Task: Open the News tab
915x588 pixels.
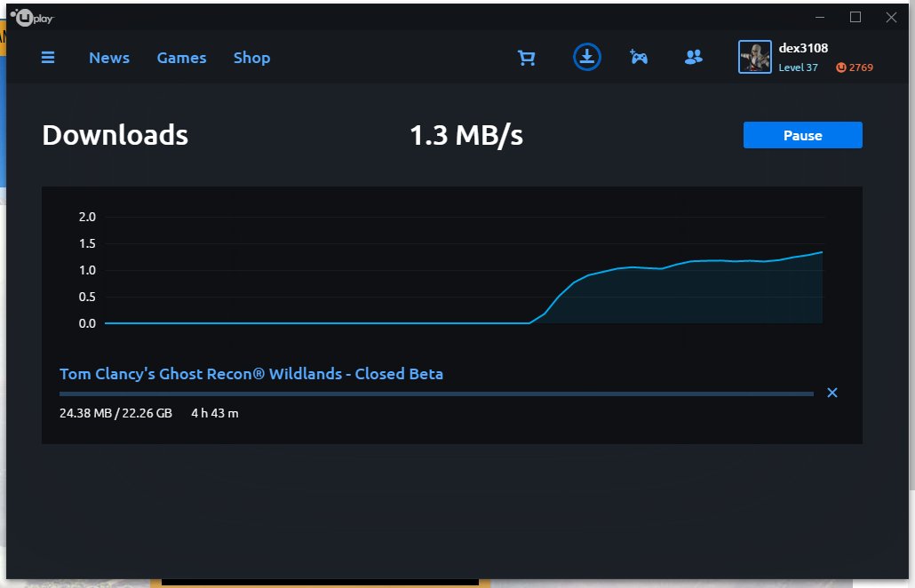Action: (109, 58)
